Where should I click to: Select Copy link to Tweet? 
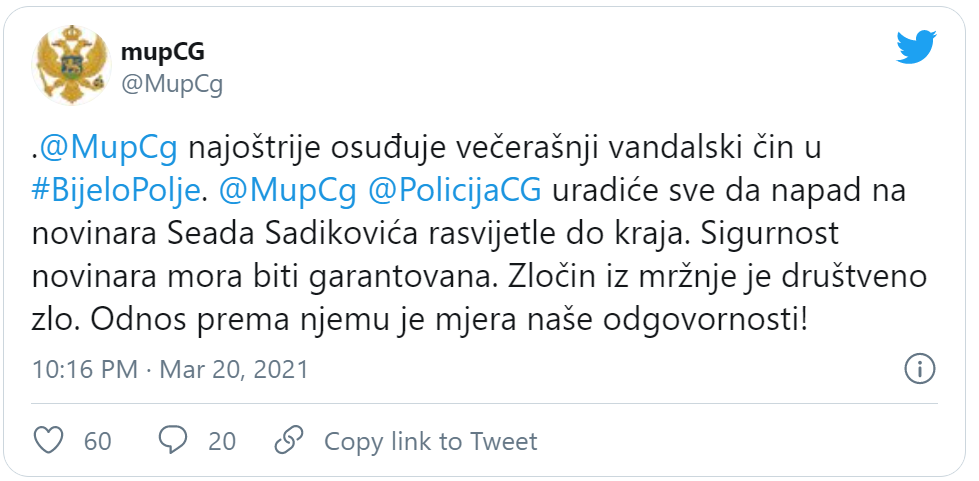tap(430, 441)
